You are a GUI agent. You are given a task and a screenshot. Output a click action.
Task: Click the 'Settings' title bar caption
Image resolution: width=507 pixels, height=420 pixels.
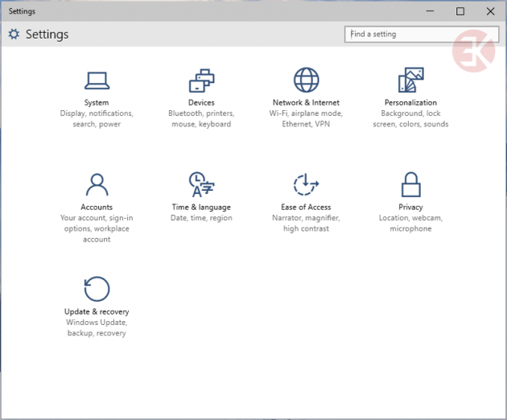pos(22,11)
